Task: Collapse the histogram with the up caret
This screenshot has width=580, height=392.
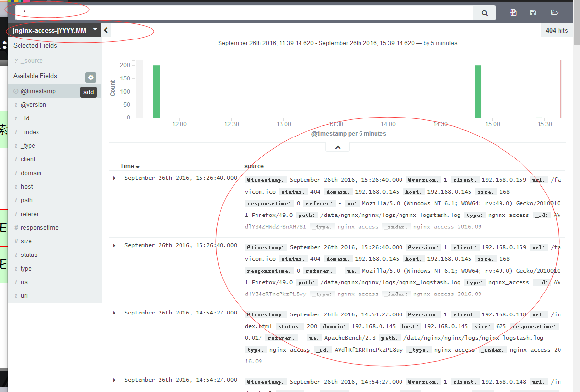Action: click(x=338, y=147)
